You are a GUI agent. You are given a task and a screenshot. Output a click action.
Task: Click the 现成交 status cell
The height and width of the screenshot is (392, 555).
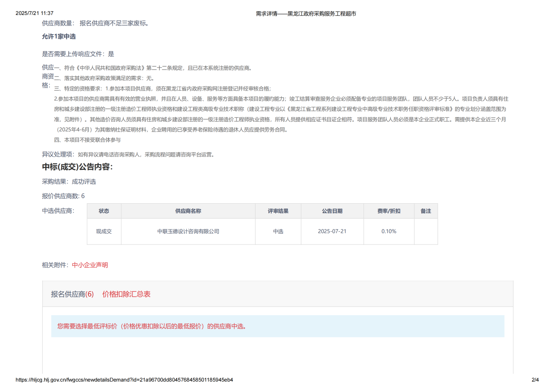104,231
